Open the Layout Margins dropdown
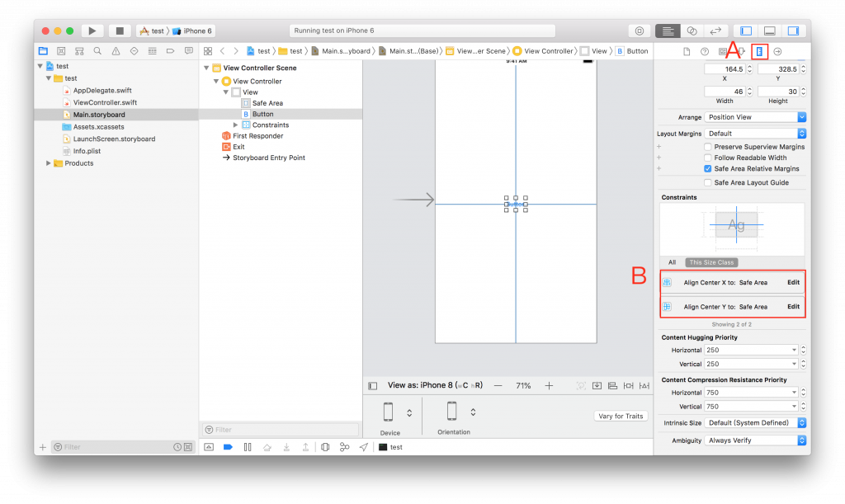This screenshot has height=504, width=845. tap(755, 134)
